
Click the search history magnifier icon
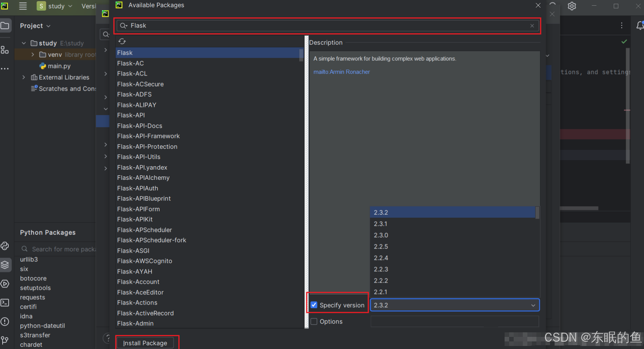tap(123, 26)
